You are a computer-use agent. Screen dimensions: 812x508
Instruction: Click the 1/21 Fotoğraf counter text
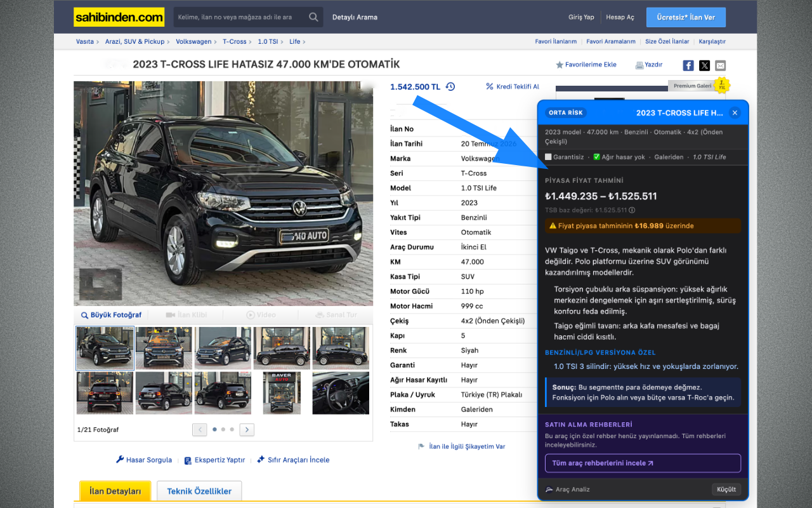(x=98, y=430)
